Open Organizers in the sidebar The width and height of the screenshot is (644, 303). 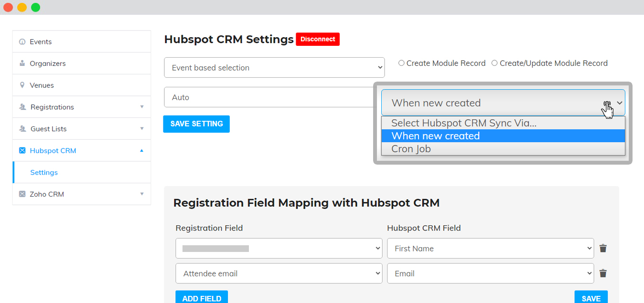point(82,63)
